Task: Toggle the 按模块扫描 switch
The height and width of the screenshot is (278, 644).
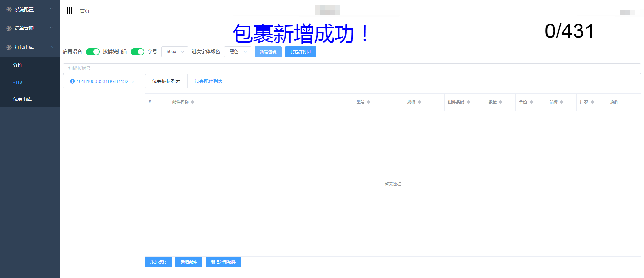Action: pos(137,52)
